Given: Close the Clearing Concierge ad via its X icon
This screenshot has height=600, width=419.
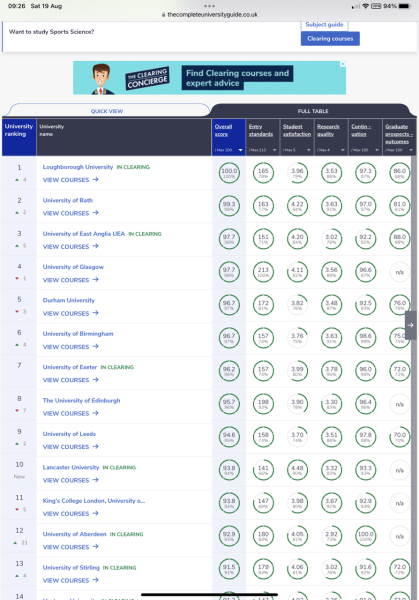Looking at the screenshot, I should click(x=343, y=64).
